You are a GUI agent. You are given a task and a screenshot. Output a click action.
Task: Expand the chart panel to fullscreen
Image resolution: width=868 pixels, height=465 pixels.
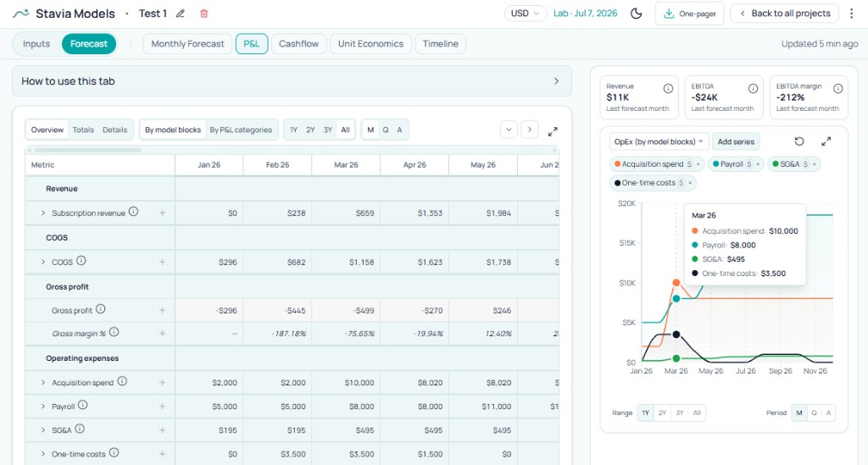826,141
